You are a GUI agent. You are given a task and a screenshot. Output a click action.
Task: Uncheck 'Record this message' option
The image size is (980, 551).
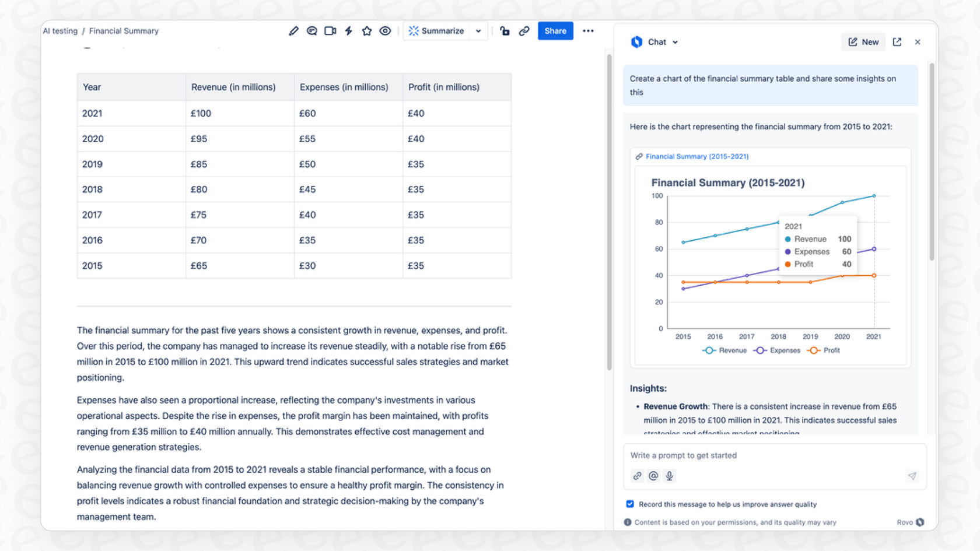click(630, 504)
